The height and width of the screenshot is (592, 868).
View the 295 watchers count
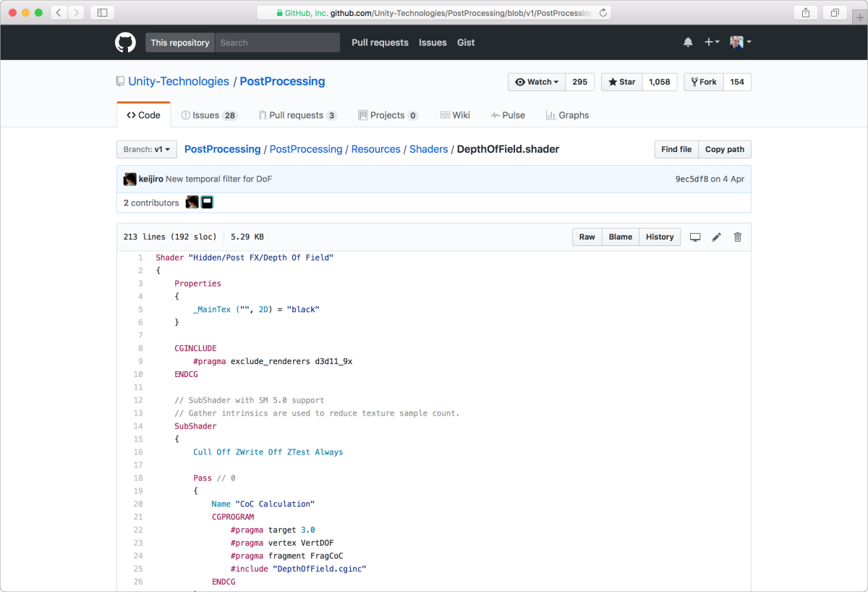(580, 82)
